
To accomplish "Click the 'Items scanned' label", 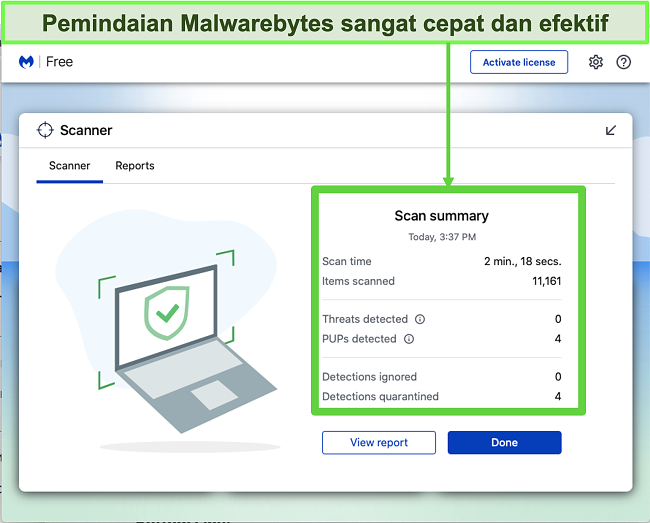I will (358, 281).
